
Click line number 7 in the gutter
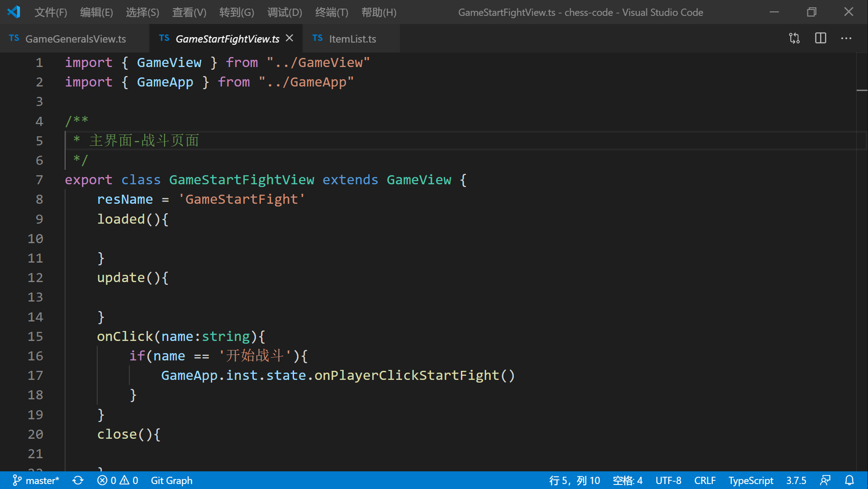(x=39, y=180)
